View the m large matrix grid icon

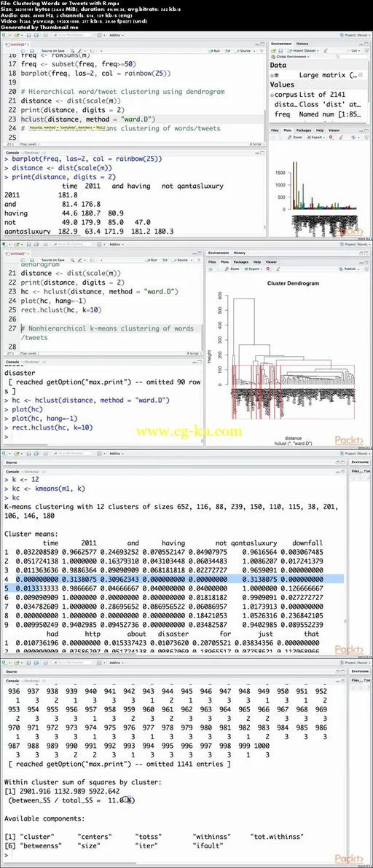pyautogui.click(x=361, y=75)
